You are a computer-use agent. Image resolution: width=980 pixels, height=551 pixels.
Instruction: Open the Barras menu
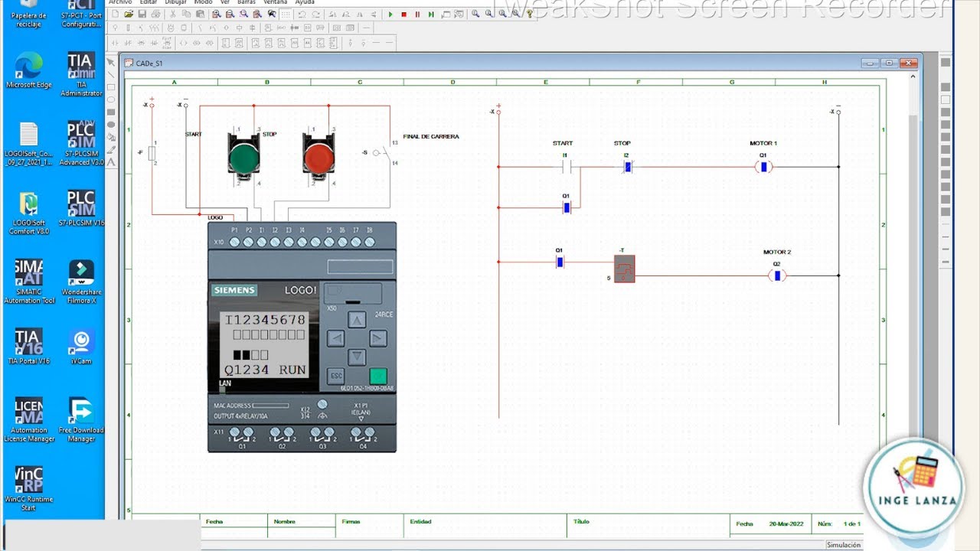[x=247, y=2]
